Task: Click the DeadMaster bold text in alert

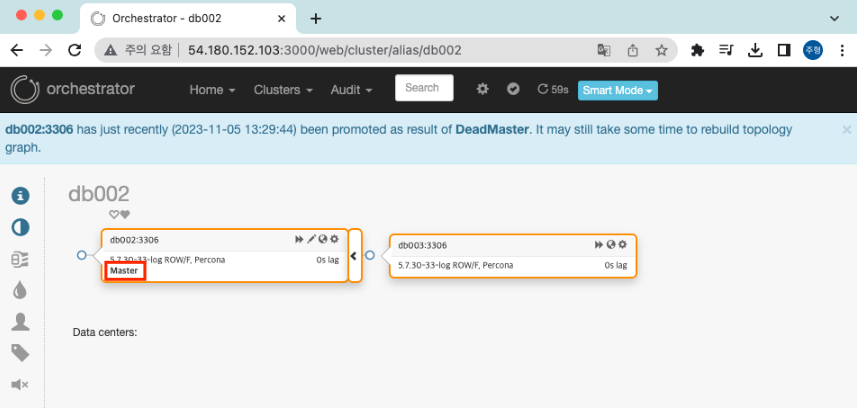Action: pos(492,130)
